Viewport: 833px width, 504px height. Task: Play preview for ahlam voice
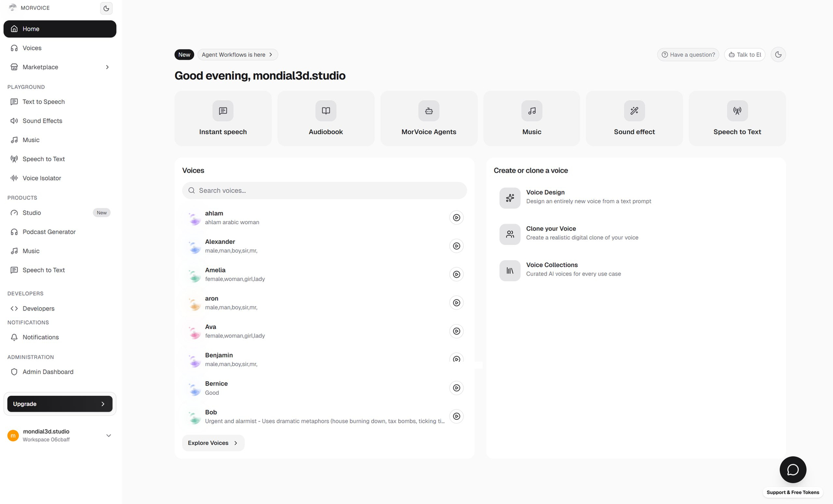[456, 218]
